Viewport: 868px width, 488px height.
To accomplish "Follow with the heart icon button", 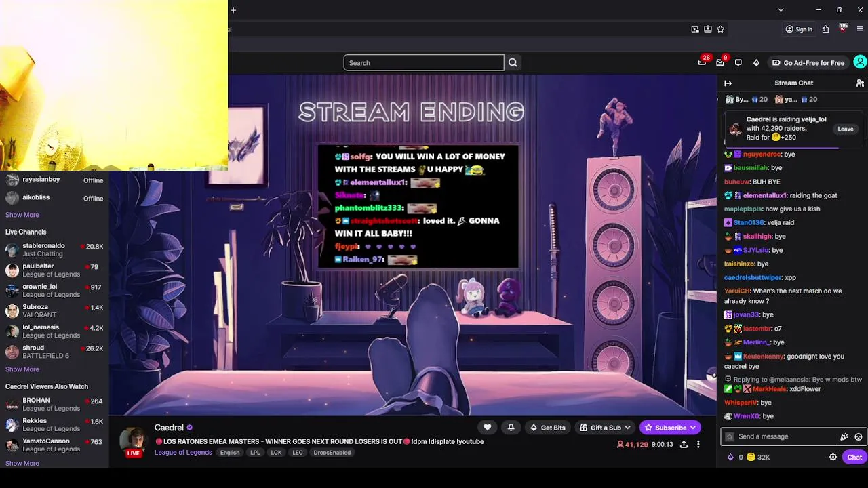I will click(487, 428).
